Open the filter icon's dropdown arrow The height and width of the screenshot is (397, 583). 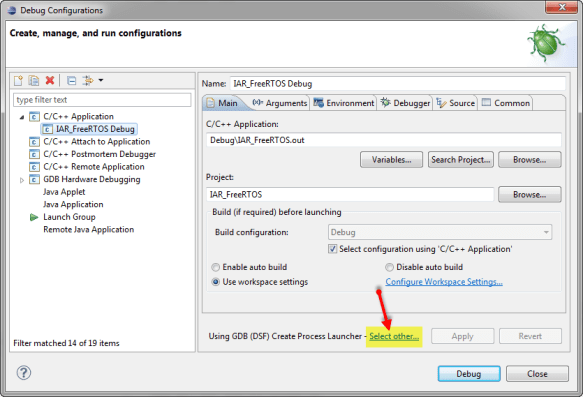tap(101, 80)
